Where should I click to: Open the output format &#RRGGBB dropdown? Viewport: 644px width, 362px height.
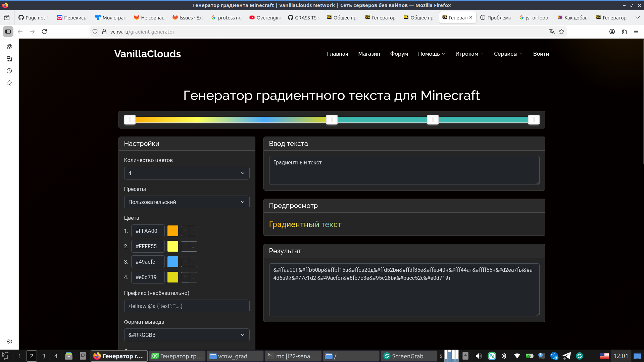click(x=187, y=335)
